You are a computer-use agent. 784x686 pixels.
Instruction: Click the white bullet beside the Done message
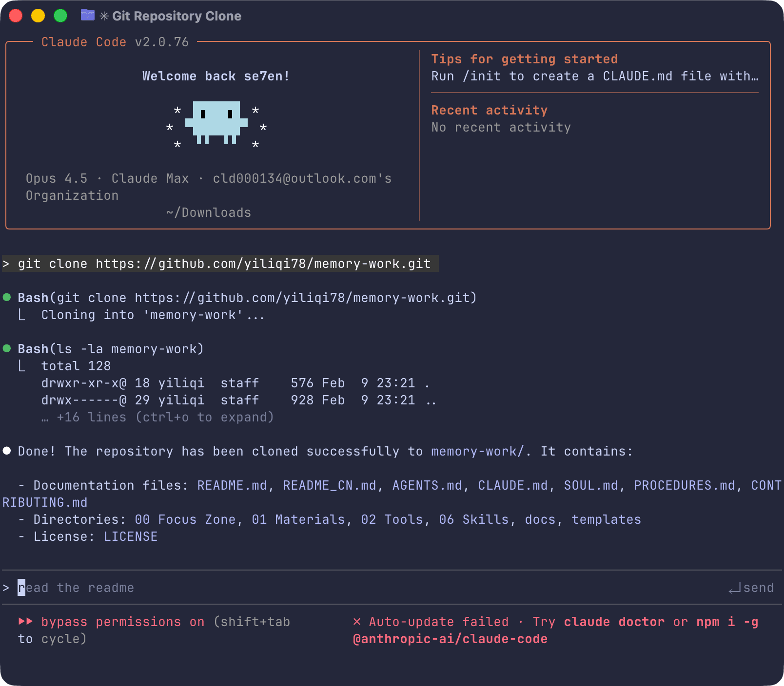[x=7, y=451]
